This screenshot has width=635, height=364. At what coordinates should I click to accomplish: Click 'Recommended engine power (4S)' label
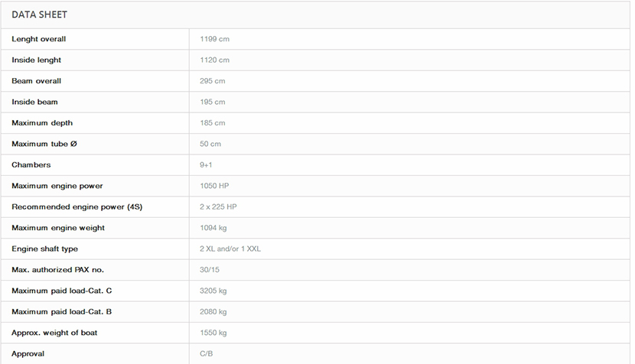tap(77, 207)
